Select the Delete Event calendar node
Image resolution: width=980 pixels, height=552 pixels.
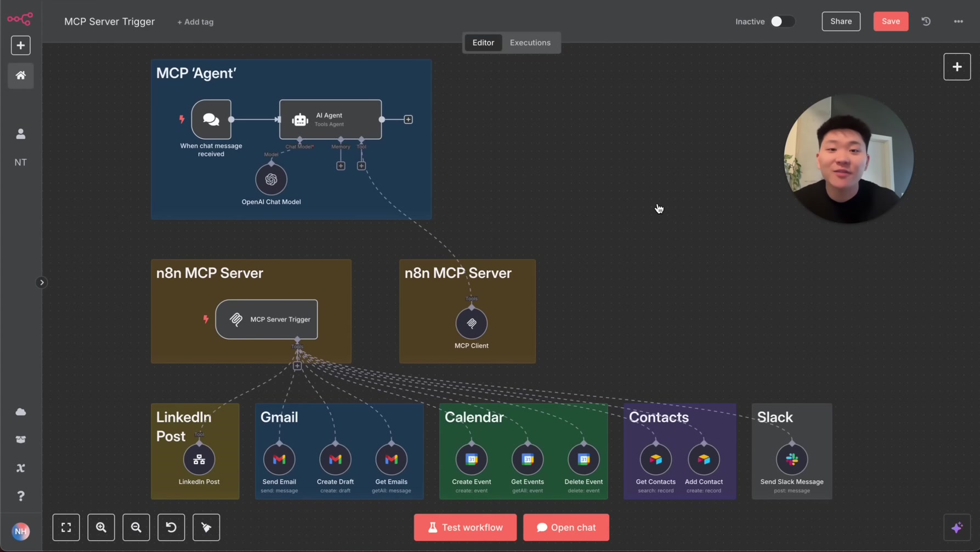coord(584,459)
